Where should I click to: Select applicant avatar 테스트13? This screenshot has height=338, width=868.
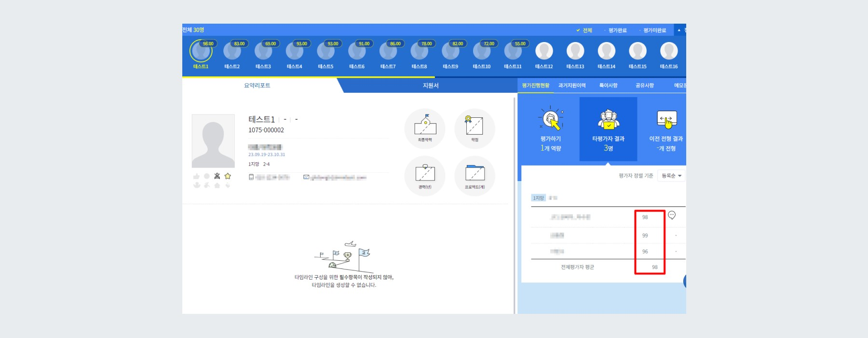(575, 51)
